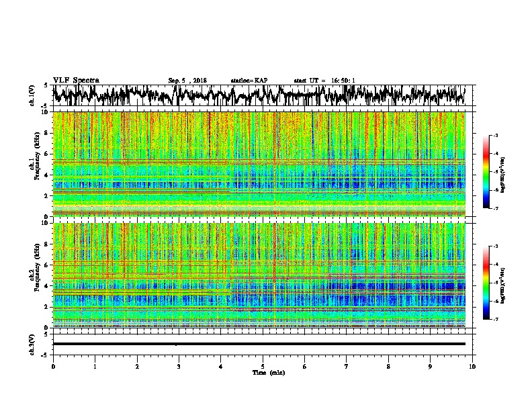
Task: Click the "VLF Spectra" plot title
Action: (x=76, y=81)
